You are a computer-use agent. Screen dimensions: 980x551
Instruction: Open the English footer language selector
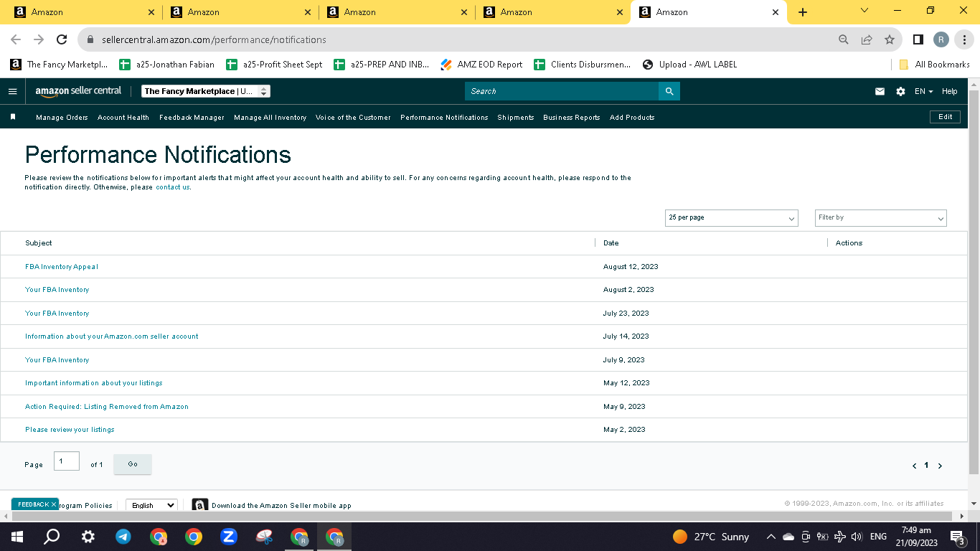click(x=151, y=505)
